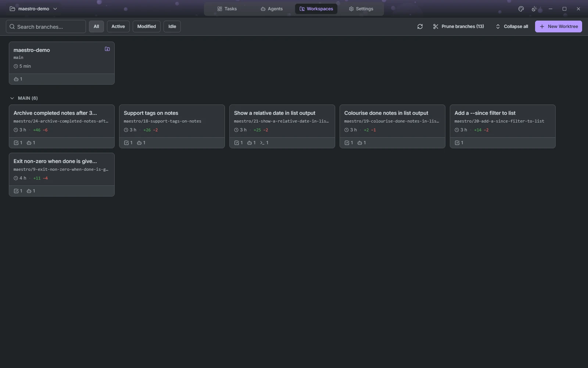The height and width of the screenshot is (368, 588).
Task: Open Show a relative date in list output
Action: (x=275, y=113)
